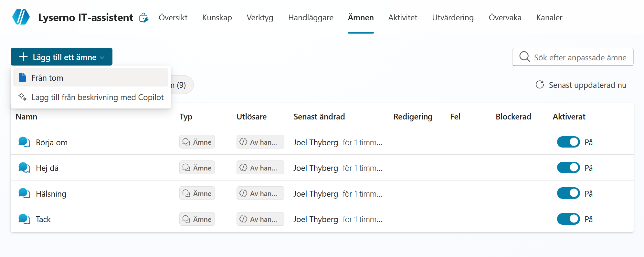Click the Av han... trigger badge for Börja om

click(x=260, y=142)
